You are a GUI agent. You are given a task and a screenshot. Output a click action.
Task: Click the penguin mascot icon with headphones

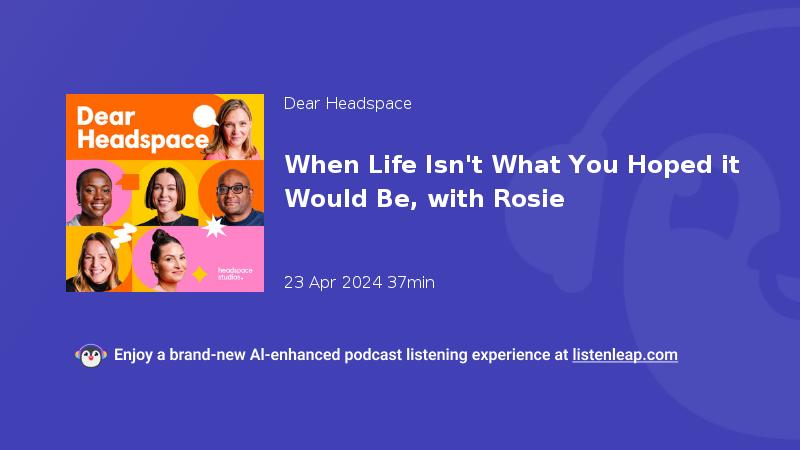(x=91, y=356)
